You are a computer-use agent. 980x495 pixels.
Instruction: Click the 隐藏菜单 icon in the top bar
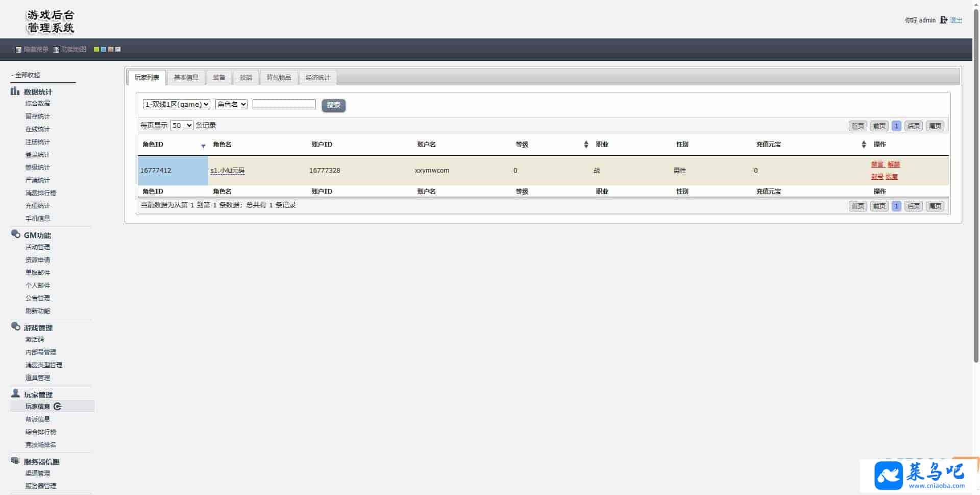click(18, 50)
